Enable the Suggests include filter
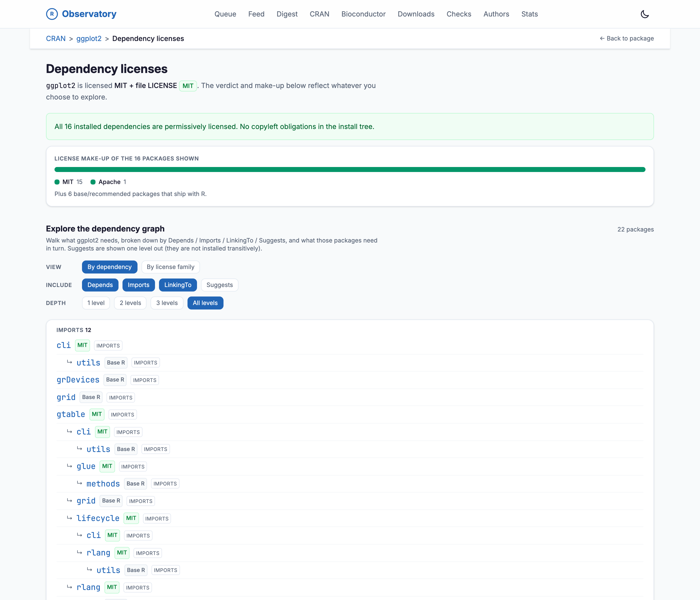Screen dimensions: 700x600 [219, 285]
